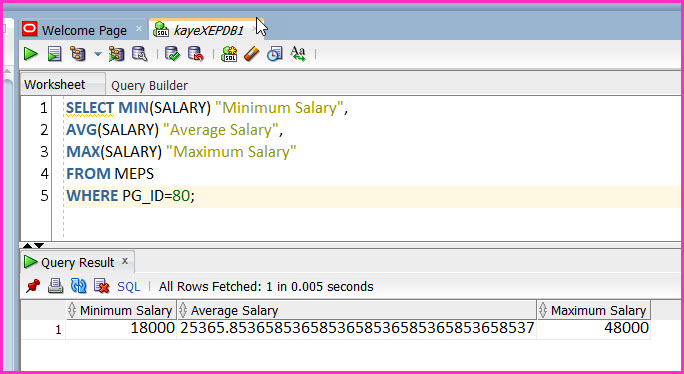Select the cell with value 18000
This screenshot has width=684, height=374.
(x=121, y=328)
